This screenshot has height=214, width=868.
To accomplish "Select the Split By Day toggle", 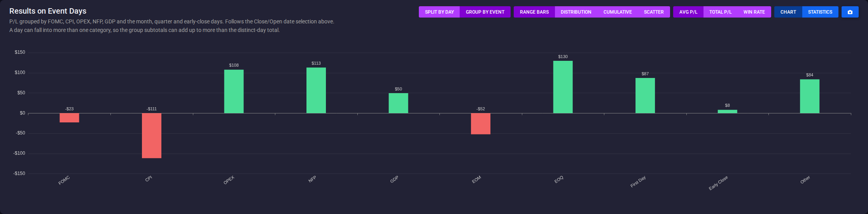I will click(x=439, y=12).
